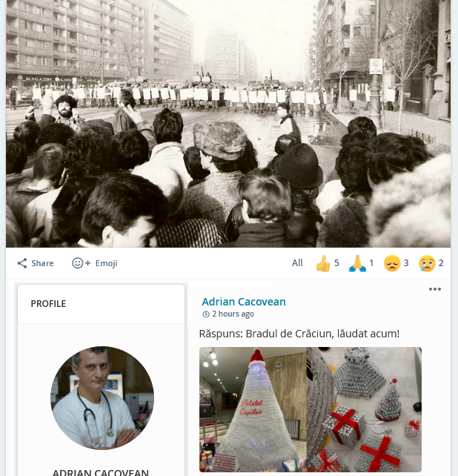458x476 pixels.
Task: Open the photo with red ribbon gift boxes
Action: [x=364, y=409]
